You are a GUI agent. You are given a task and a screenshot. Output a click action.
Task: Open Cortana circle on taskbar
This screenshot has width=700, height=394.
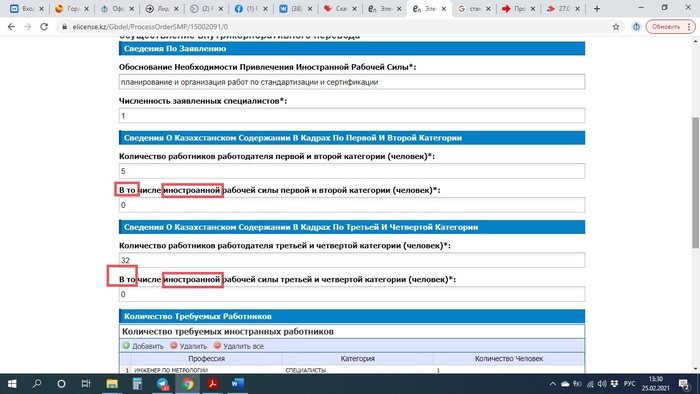click(x=62, y=384)
